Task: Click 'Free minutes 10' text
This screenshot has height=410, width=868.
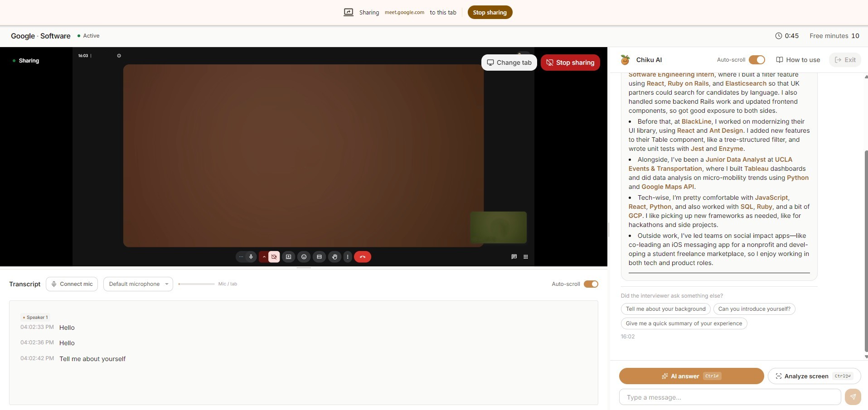Action: click(834, 36)
